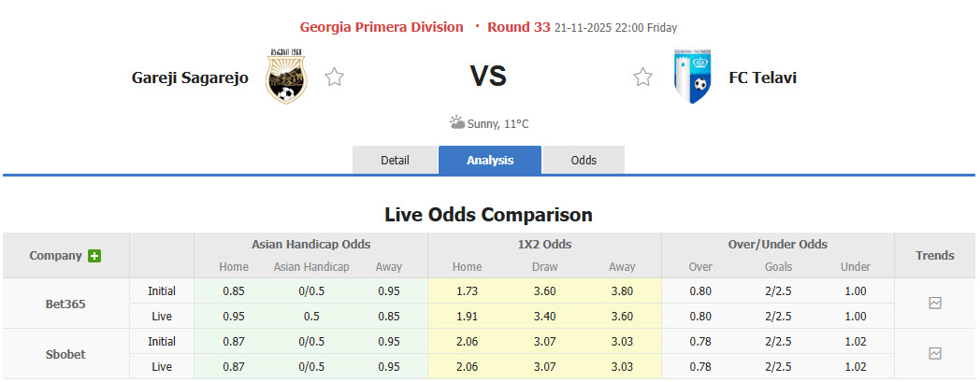
Task: Open the Bet365 odds trend chart icon
Action: [x=935, y=303]
